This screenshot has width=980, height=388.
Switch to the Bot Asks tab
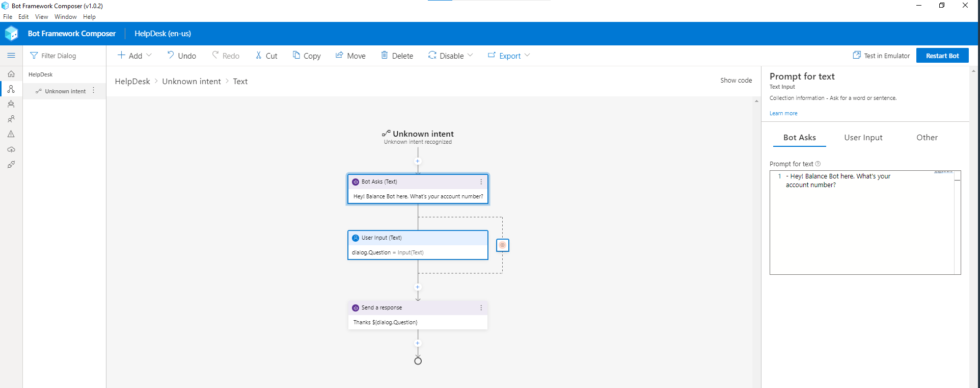click(800, 138)
